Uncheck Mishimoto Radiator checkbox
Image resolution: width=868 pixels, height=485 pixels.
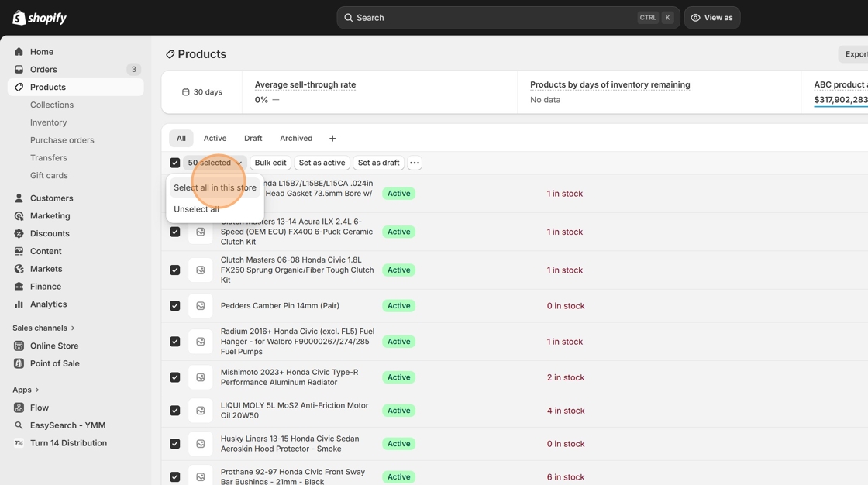point(175,377)
